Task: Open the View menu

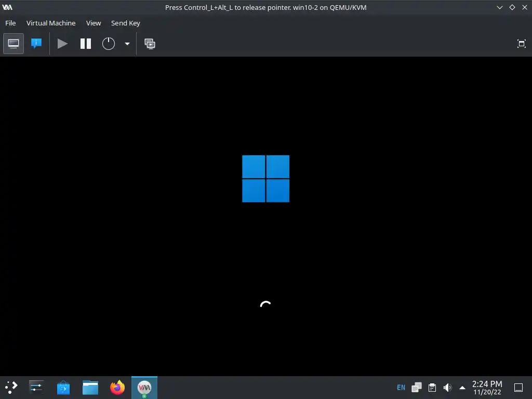Action: point(94,23)
